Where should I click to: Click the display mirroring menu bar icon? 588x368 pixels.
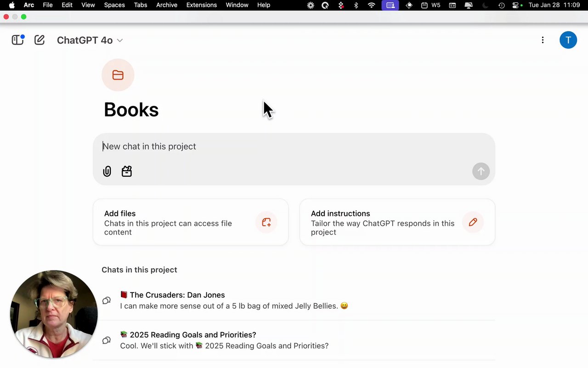point(469,5)
